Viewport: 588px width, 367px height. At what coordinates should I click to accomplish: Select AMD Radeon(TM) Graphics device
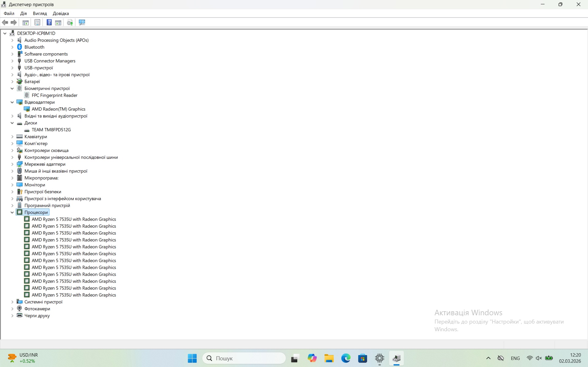pyautogui.click(x=58, y=109)
